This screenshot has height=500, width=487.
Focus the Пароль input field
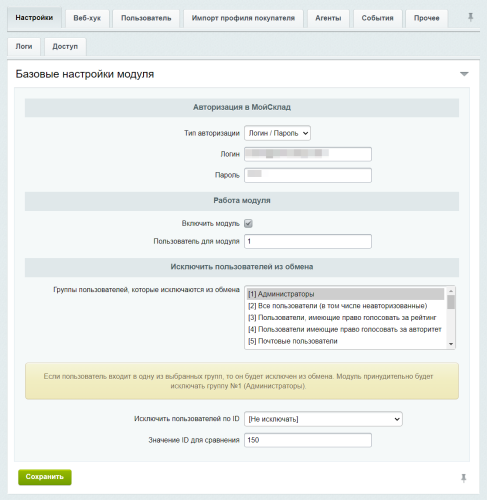pyautogui.click(x=308, y=175)
